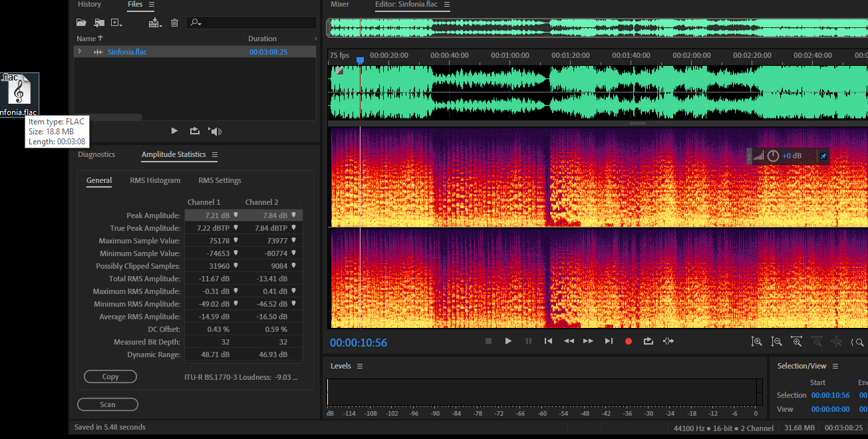This screenshot has height=439, width=868.
Task: Click Skip Selection icon in transport
Action: tap(668, 341)
